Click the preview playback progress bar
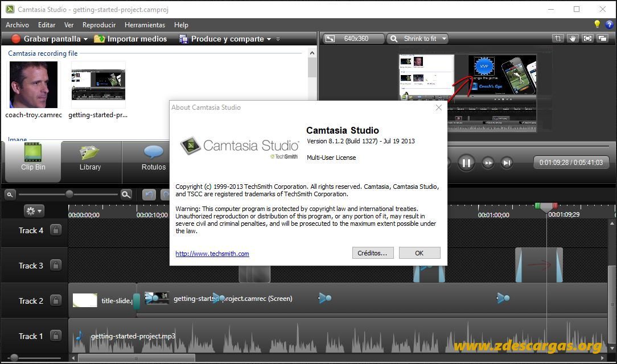The height and width of the screenshot is (364, 617). pos(527,146)
